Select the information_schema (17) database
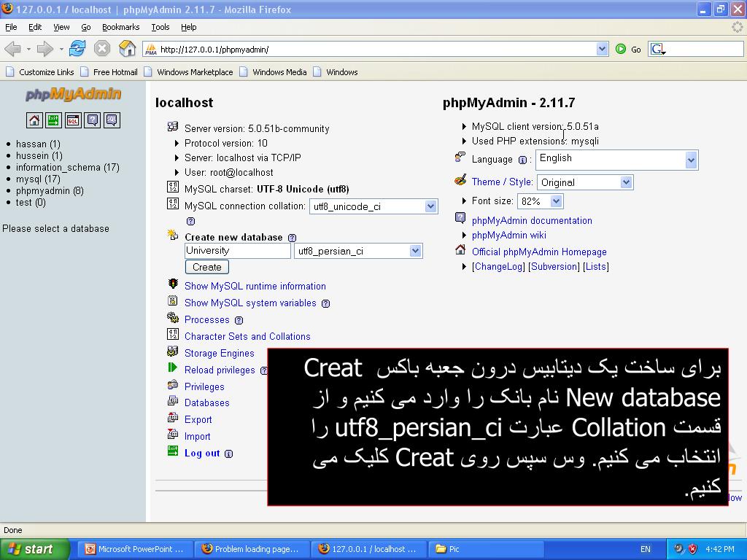Image resolution: width=747 pixels, height=560 pixels. coord(68,168)
